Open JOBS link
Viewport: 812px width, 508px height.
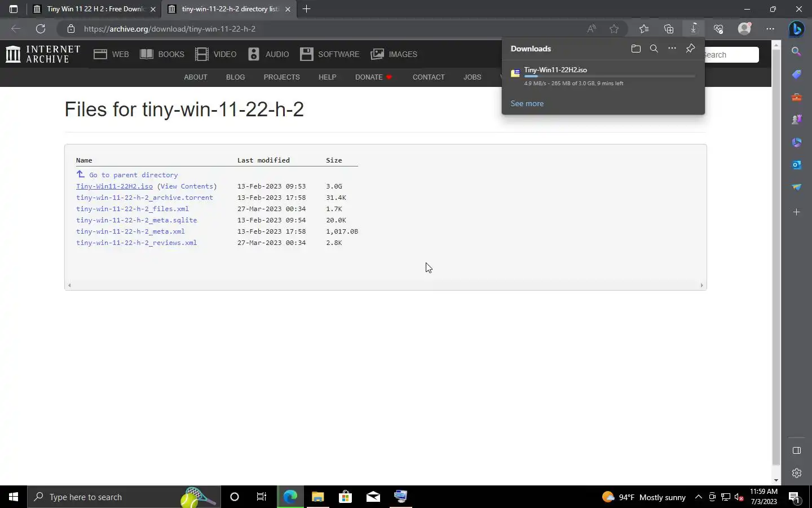coord(473,77)
